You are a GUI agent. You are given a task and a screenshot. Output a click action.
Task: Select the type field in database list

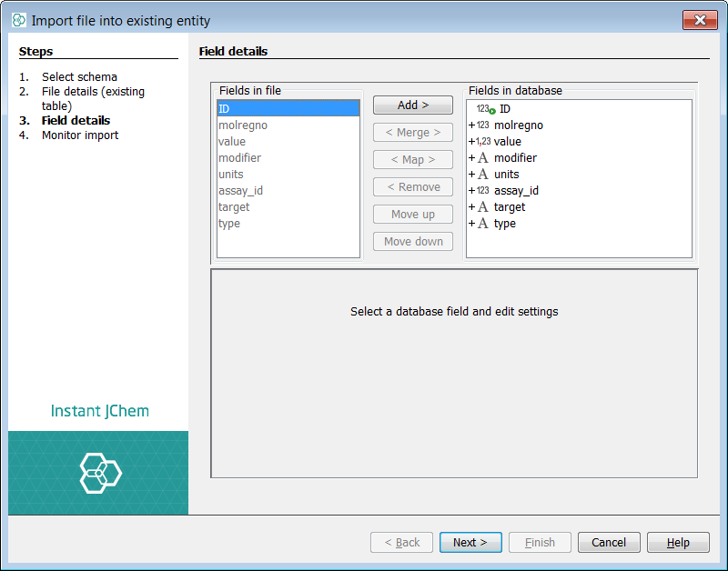point(505,224)
